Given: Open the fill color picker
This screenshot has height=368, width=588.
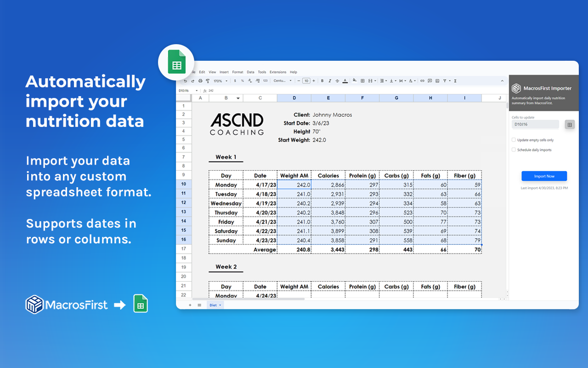Looking at the screenshot, I should (355, 81).
